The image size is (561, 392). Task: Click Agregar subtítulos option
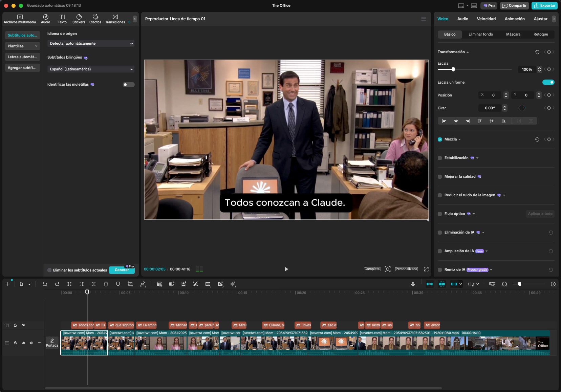[22, 68]
